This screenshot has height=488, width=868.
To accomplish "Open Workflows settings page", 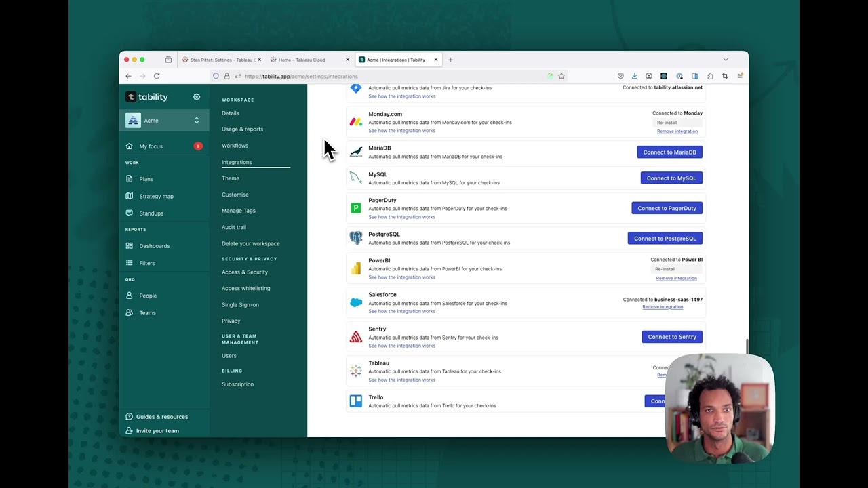I will coord(235,146).
